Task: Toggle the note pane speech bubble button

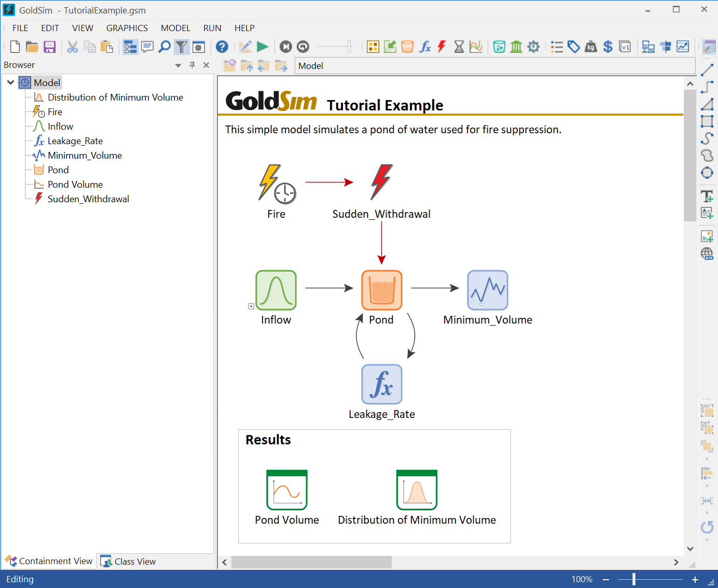Action: click(x=147, y=47)
